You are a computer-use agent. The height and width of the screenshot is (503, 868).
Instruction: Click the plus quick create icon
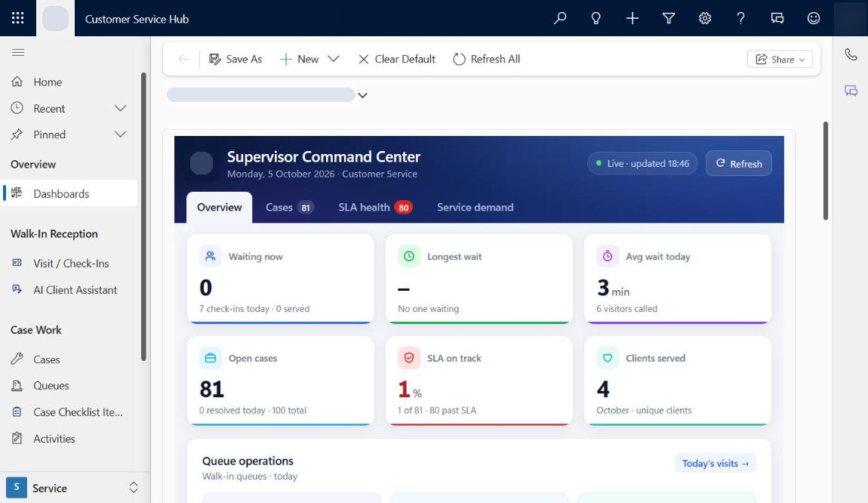(x=633, y=18)
